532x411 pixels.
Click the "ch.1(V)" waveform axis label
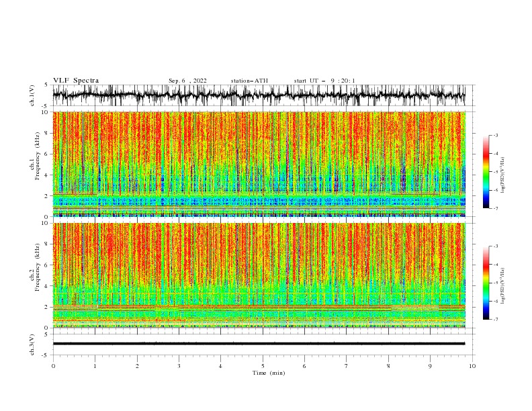click(32, 95)
